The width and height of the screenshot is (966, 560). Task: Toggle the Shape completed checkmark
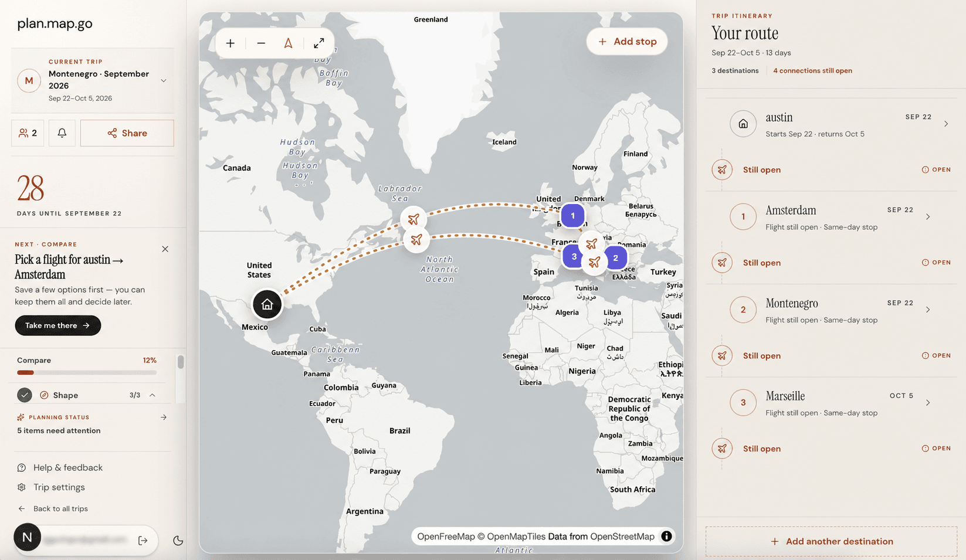tap(25, 395)
